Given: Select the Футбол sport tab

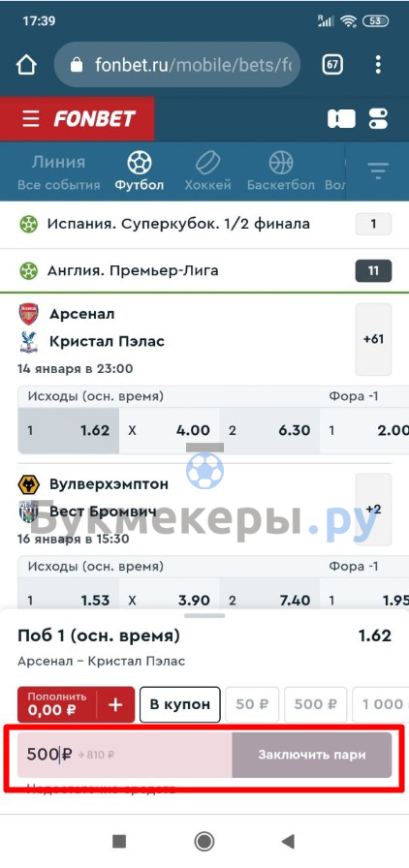Looking at the screenshot, I should point(140,171).
